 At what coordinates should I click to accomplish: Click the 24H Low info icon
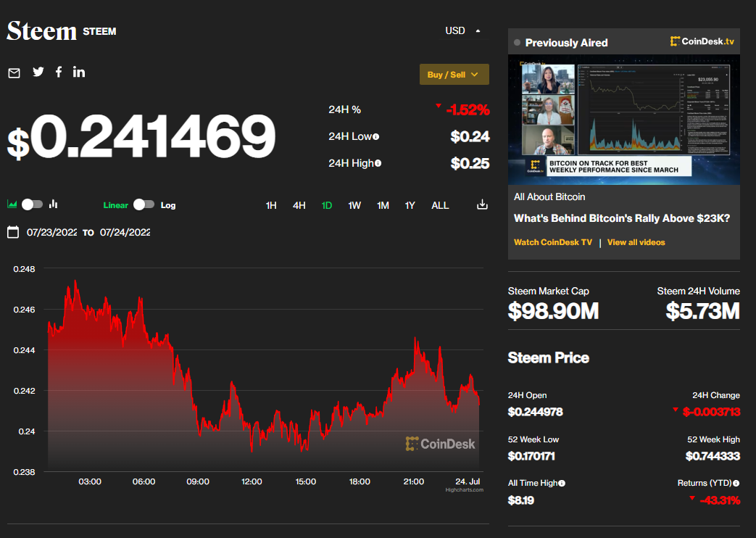(376, 136)
